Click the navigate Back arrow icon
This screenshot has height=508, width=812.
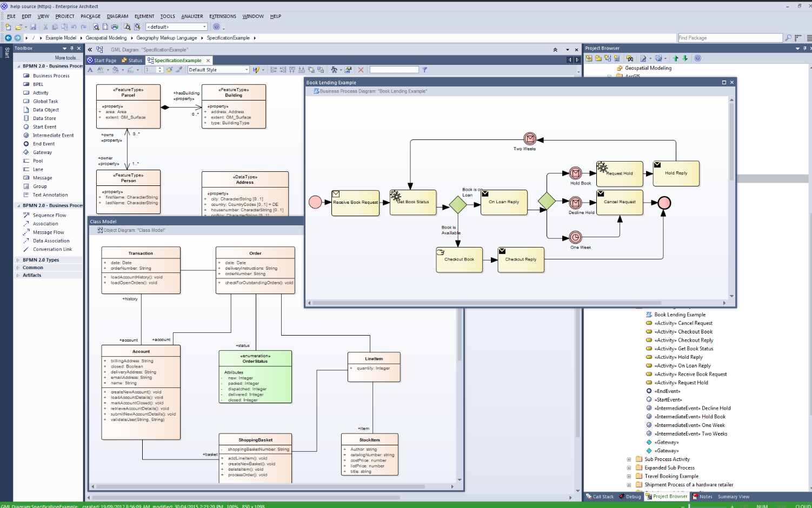pyautogui.click(x=8, y=38)
